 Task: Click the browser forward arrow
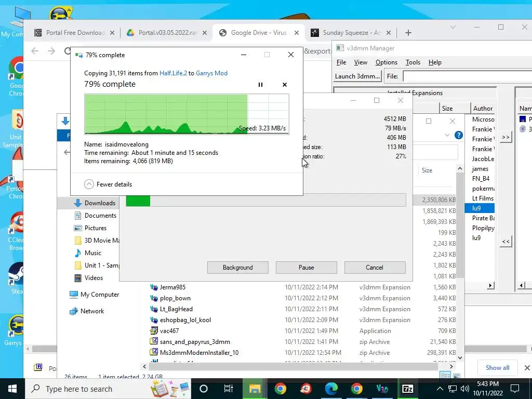click(51, 51)
